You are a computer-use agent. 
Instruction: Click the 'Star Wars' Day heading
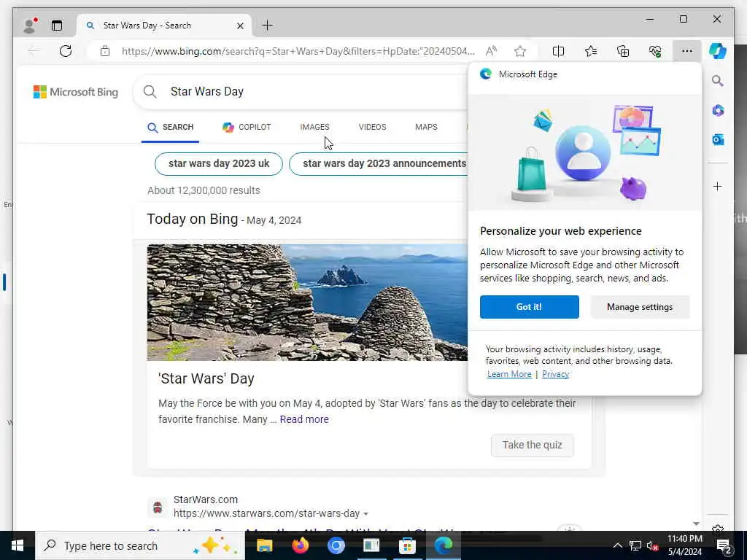pos(206,378)
